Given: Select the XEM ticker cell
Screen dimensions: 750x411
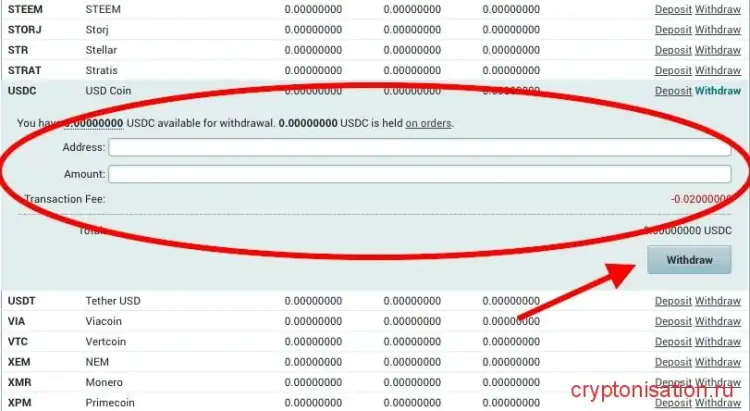Looking at the screenshot, I should pyautogui.click(x=19, y=362).
